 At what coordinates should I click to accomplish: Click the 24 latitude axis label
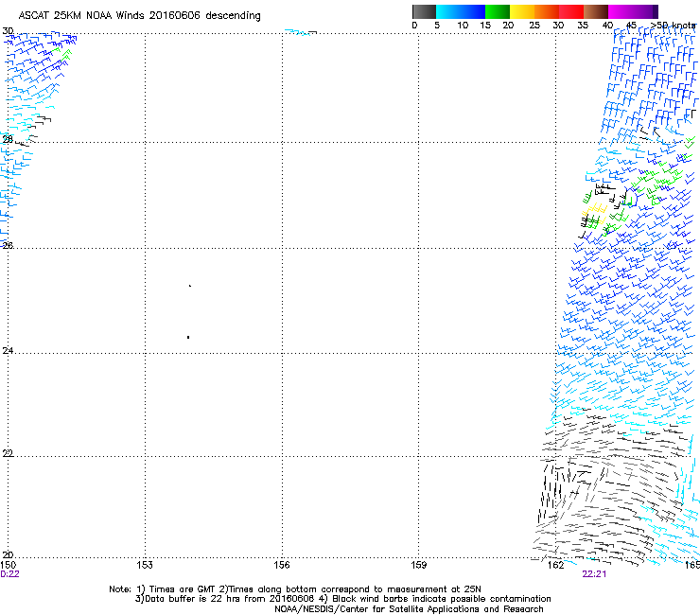tap(8, 351)
